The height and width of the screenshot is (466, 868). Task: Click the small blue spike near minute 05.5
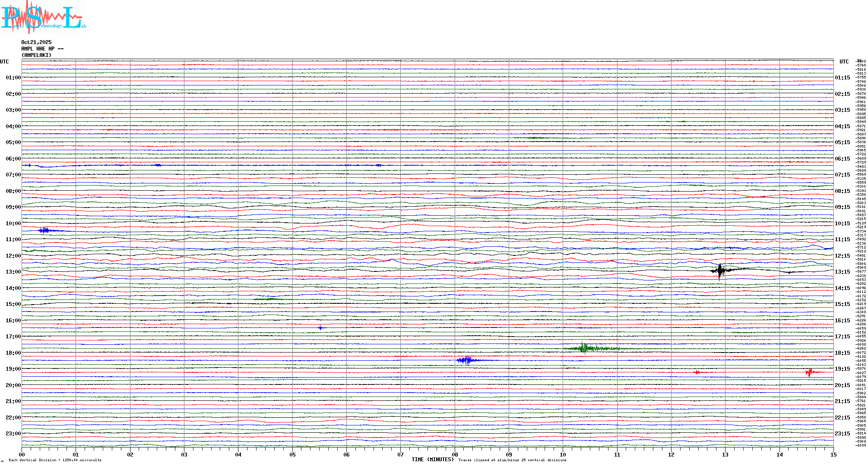(x=320, y=328)
